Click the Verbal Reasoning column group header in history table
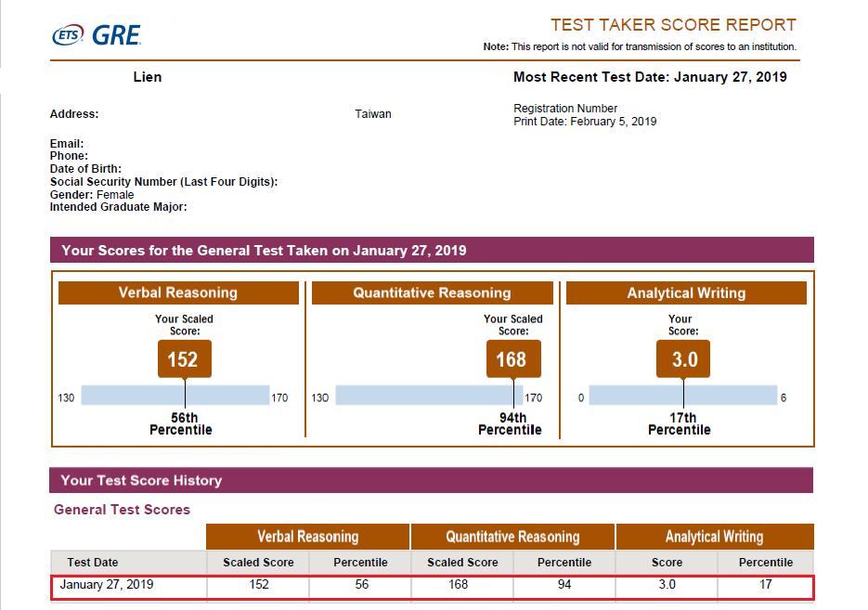 pyautogui.click(x=308, y=537)
